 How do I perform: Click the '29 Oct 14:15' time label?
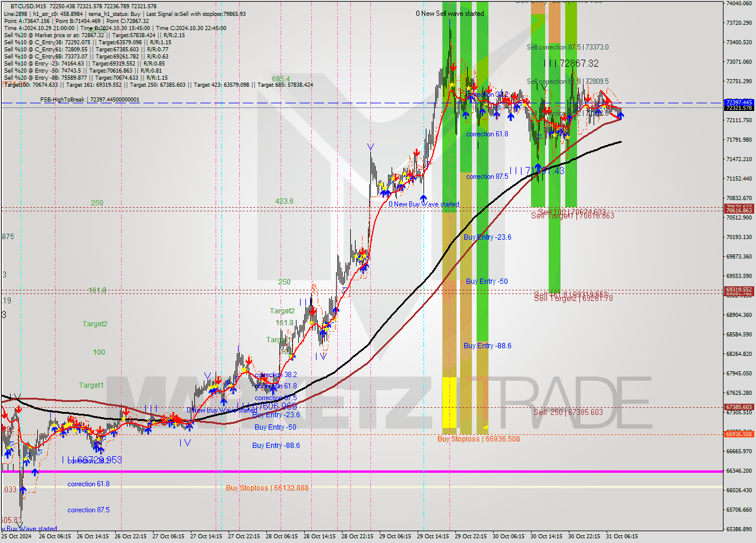pyautogui.click(x=433, y=537)
